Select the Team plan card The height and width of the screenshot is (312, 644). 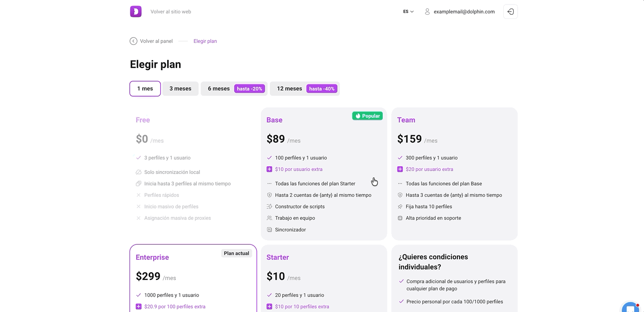(455, 174)
